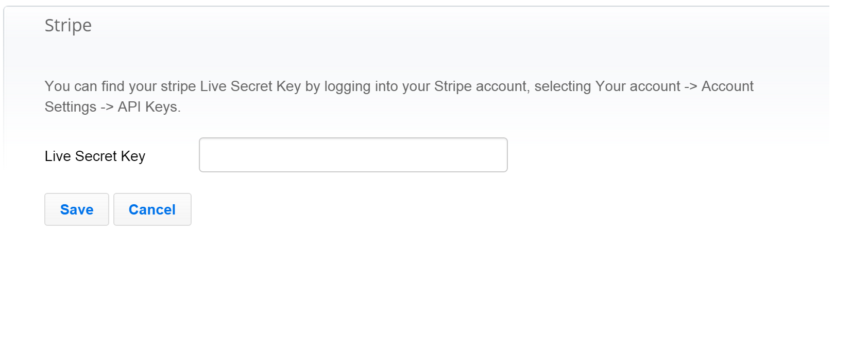Save the Stripe Live Secret Key
The height and width of the screenshot is (339, 868).
[77, 209]
